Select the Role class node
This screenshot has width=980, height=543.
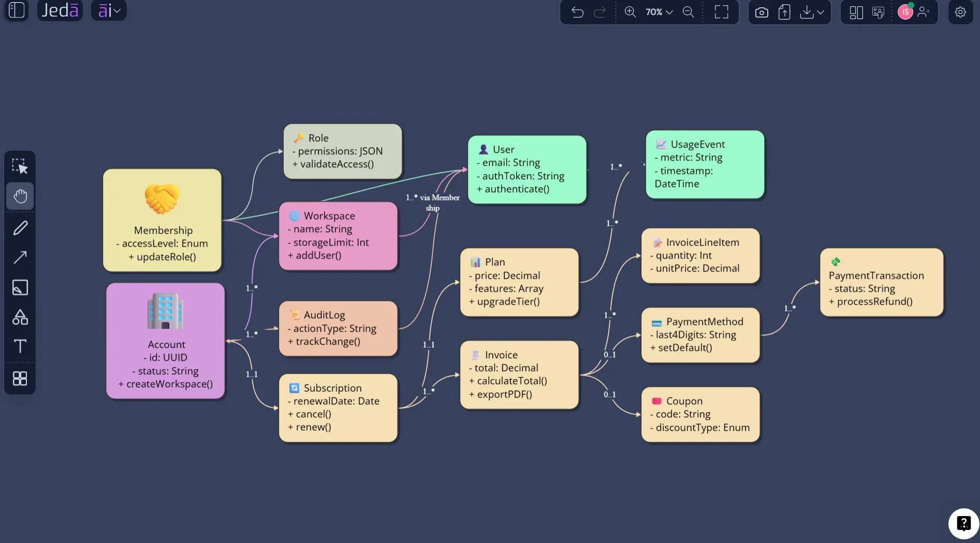tap(343, 151)
